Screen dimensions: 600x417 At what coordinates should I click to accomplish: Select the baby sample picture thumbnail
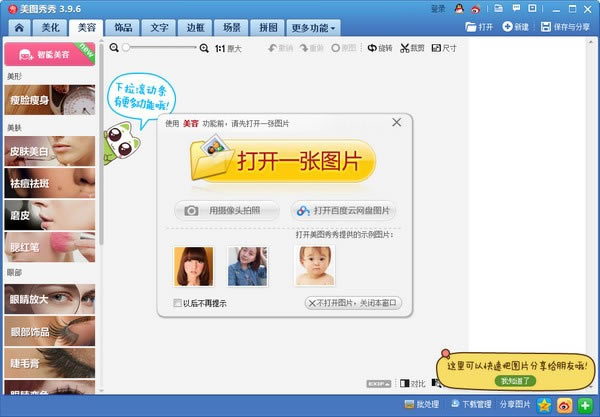[314, 266]
